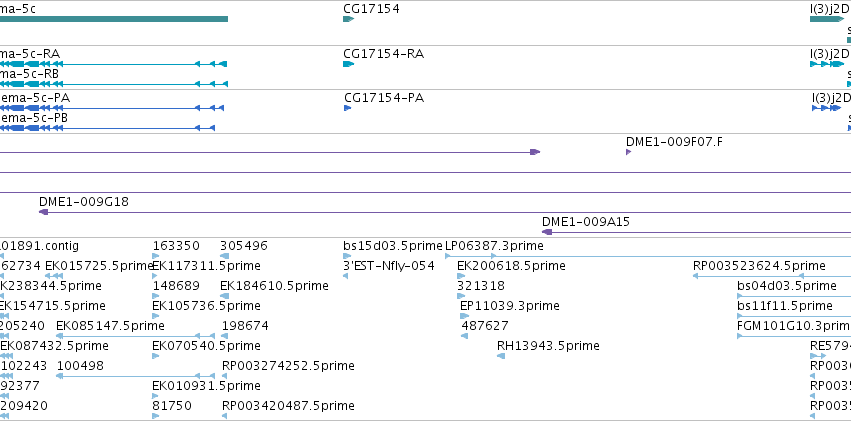
Task: Select the RP003523624.5prime feature label
Action: click(x=759, y=266)
